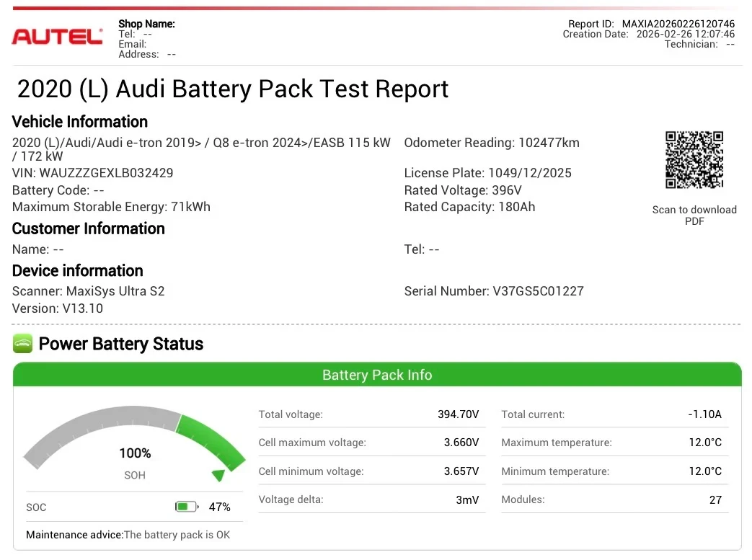
Task: Click Scanner MaxiSys Ultra S2
Action: [x=88, y=291]
